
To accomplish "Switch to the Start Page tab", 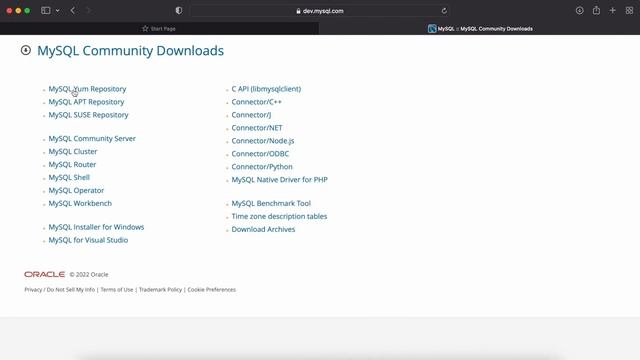I will (159, 29).
